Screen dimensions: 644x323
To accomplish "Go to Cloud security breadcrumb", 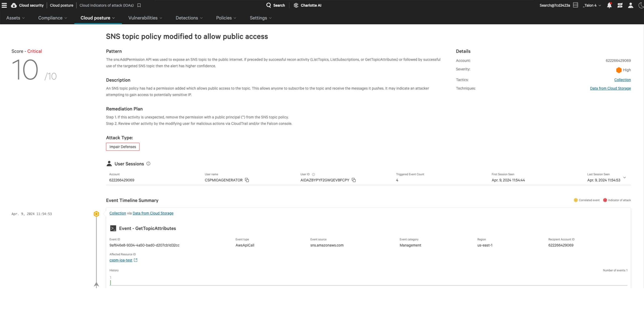I will pyautogui.click(x=31, y=5).
